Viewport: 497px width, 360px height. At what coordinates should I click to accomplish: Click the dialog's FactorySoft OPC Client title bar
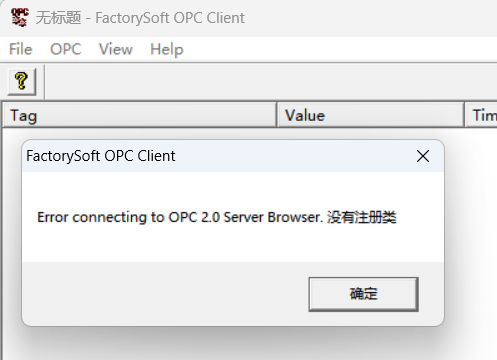pos(217,156)
